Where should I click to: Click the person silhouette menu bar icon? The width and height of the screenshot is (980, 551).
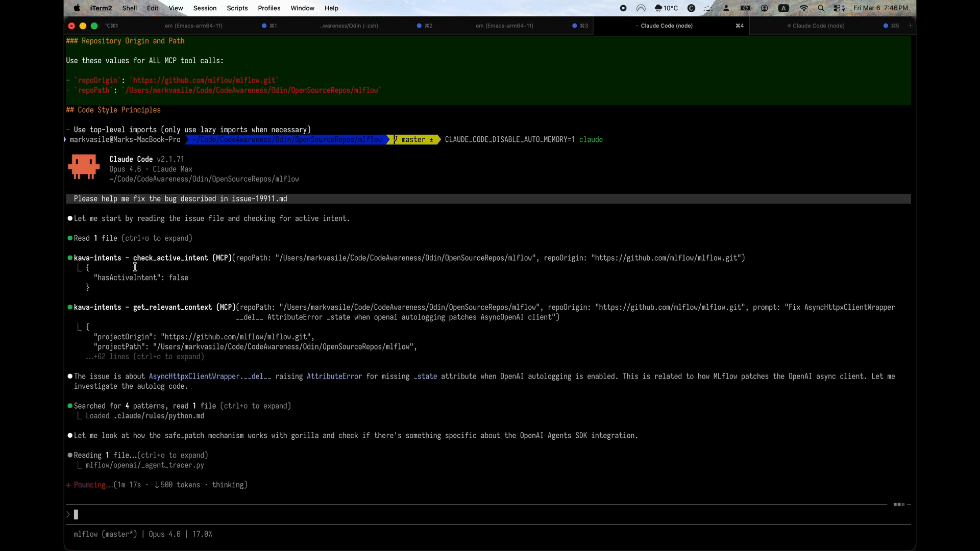click(x=726, y=8)
